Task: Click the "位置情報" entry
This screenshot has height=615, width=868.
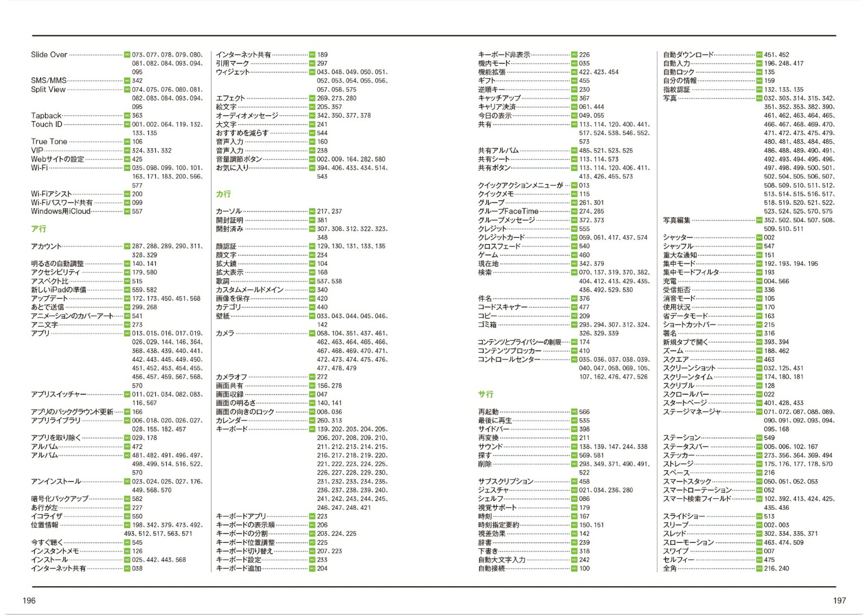Action: [x=44, y=525]
